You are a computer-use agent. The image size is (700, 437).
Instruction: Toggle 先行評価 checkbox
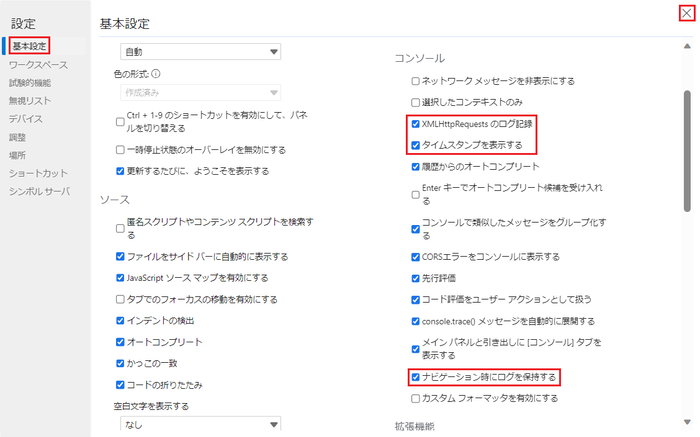tap(415, 278)
